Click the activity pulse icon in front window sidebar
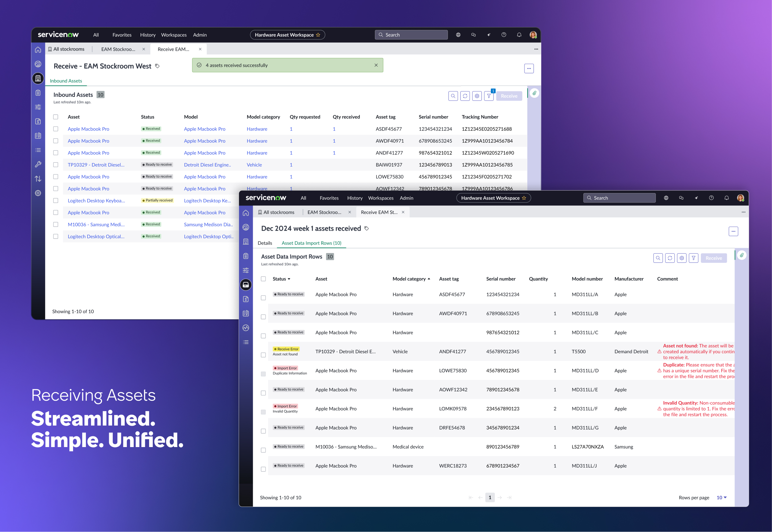This screenshot has width=772, height=532. pos(246,328)
